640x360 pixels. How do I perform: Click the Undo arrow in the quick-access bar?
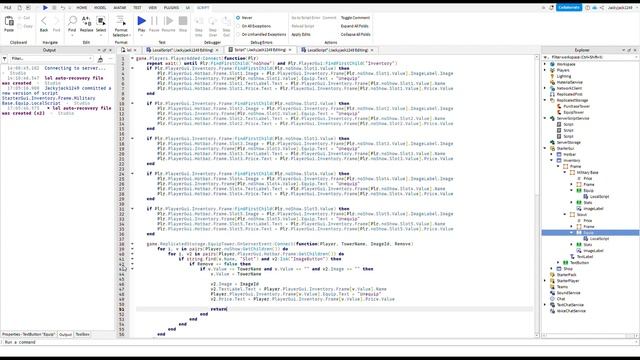pyautogui.click(x=63, y=7)
